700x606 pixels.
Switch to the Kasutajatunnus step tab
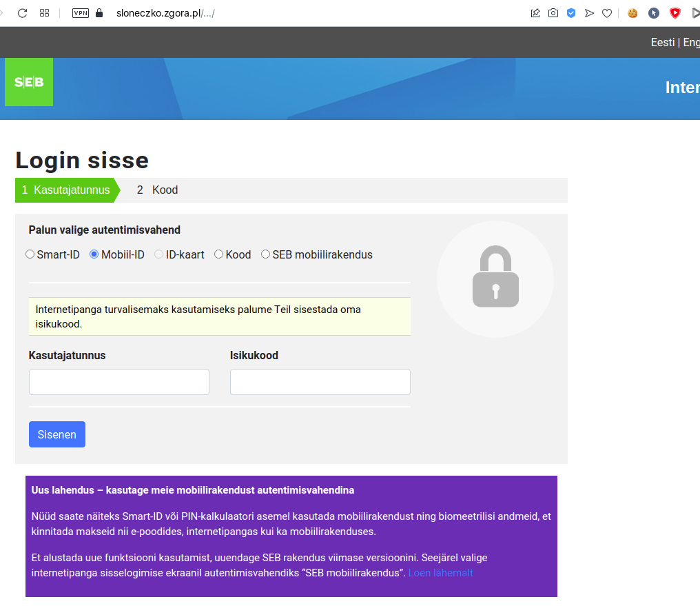[68, 190]
